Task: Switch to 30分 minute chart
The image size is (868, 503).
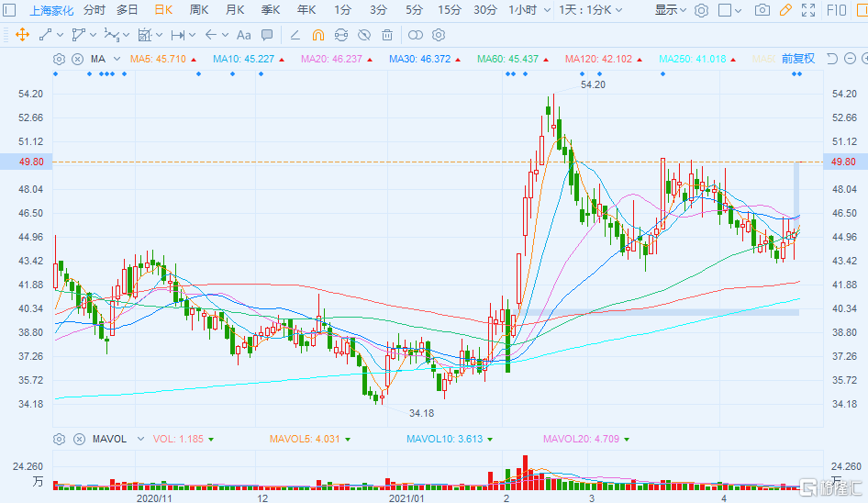Action: pyautogui.click(x=485, y=10)
